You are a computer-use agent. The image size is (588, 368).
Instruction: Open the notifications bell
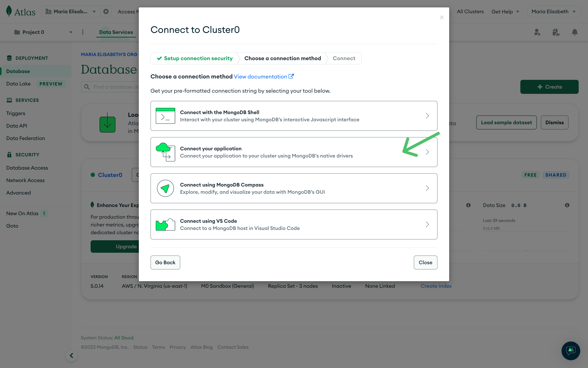tap(575, 32)
